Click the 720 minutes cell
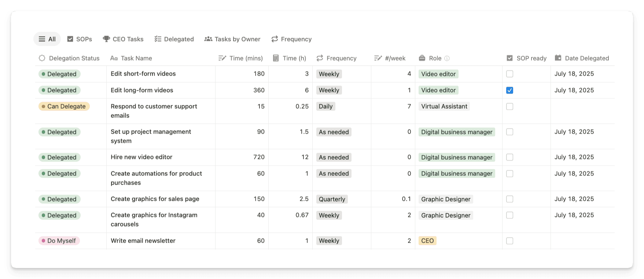Screen dimensions: 644x279 point(258,157)
